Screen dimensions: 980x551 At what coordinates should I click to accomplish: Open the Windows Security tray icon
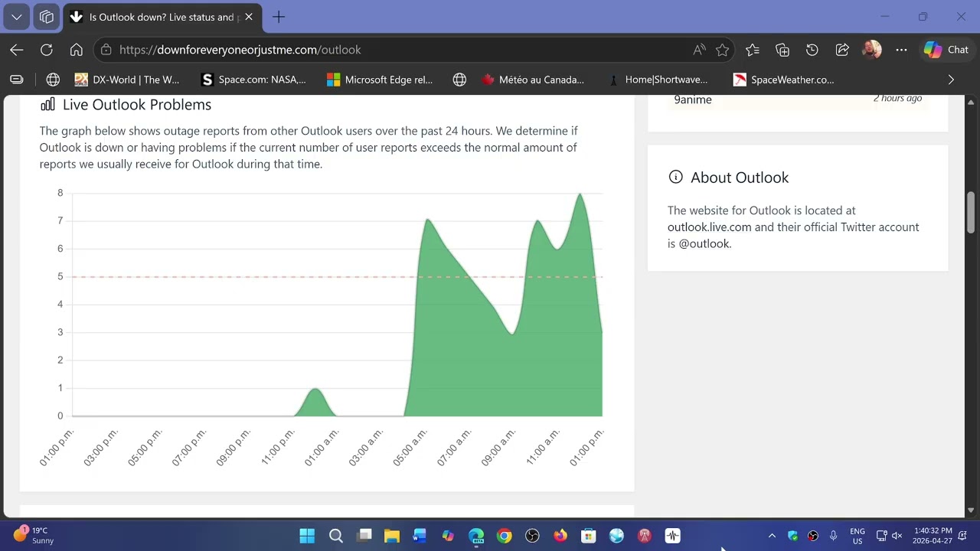point(792,536)
